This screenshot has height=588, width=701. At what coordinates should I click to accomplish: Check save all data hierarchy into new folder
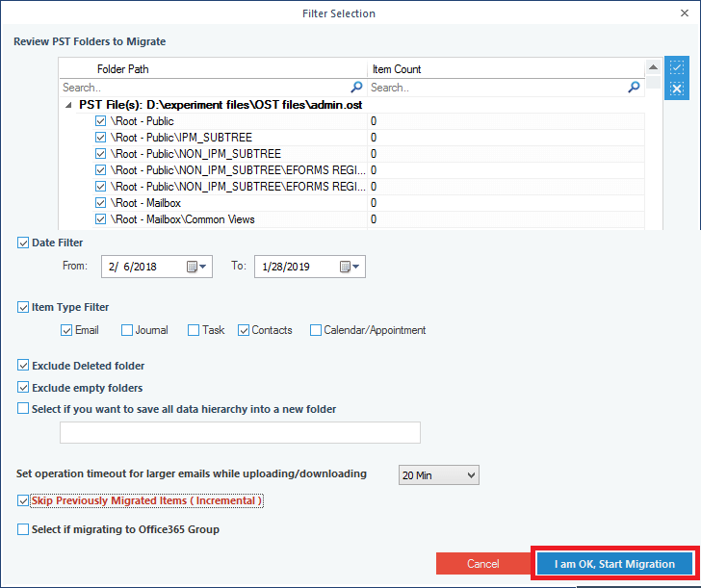(23, 409)
